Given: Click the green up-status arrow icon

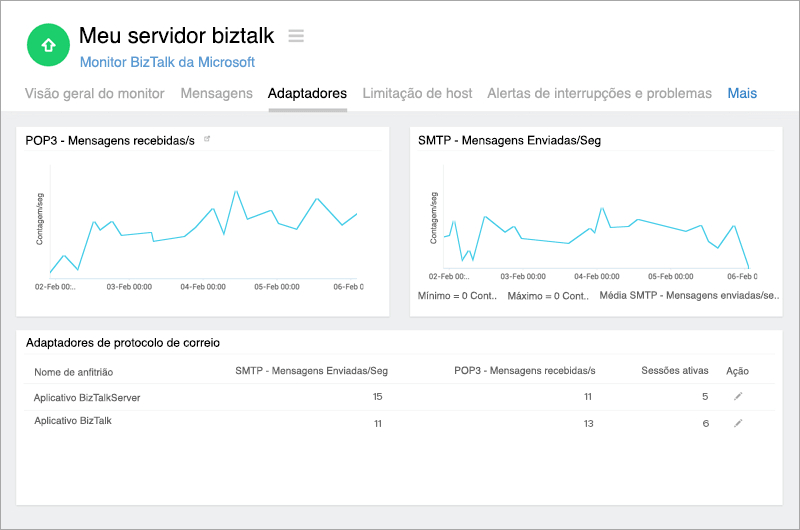Looking at the screenshot, I should coord(48,45).
